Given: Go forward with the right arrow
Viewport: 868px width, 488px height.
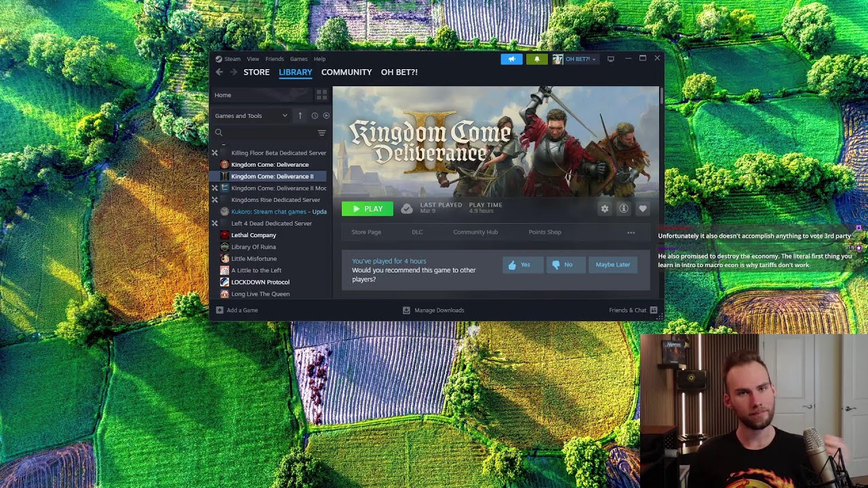Looking at the screenshot, I should click(x=233, y=72).
